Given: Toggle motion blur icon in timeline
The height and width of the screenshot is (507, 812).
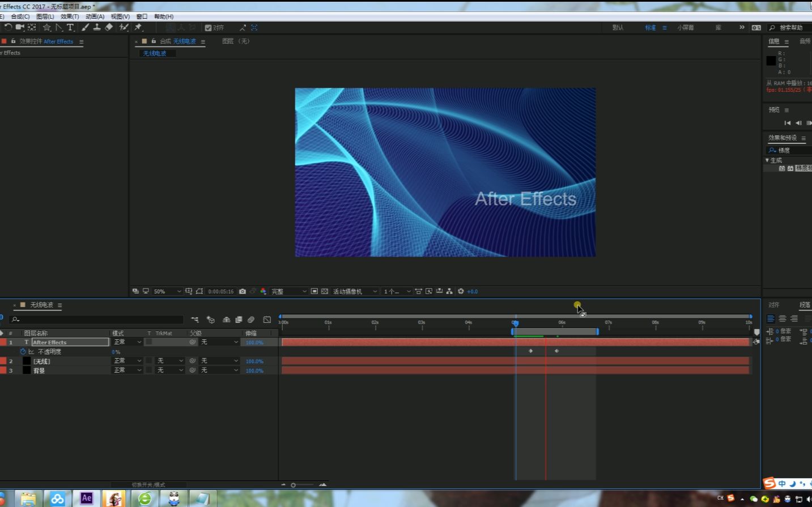Looking at the screenshot, I should click(251, 319).
